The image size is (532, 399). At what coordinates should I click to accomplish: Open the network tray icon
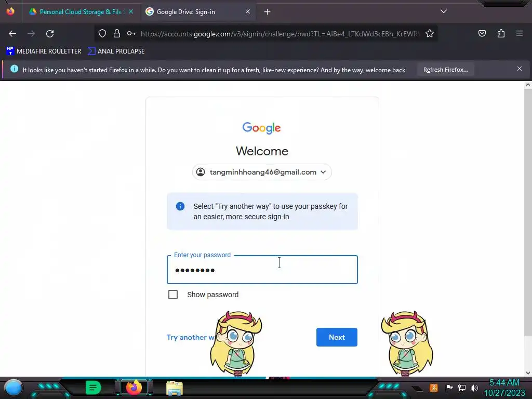pyautogui.click(x=462, y=388)
